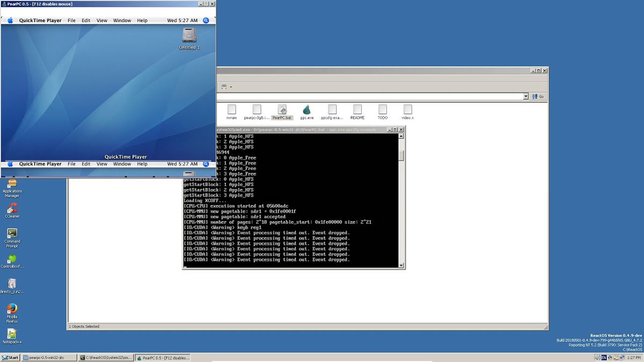644x362 pixels.
Task: Select the PearPC.bat file
Action: point(282,110)
